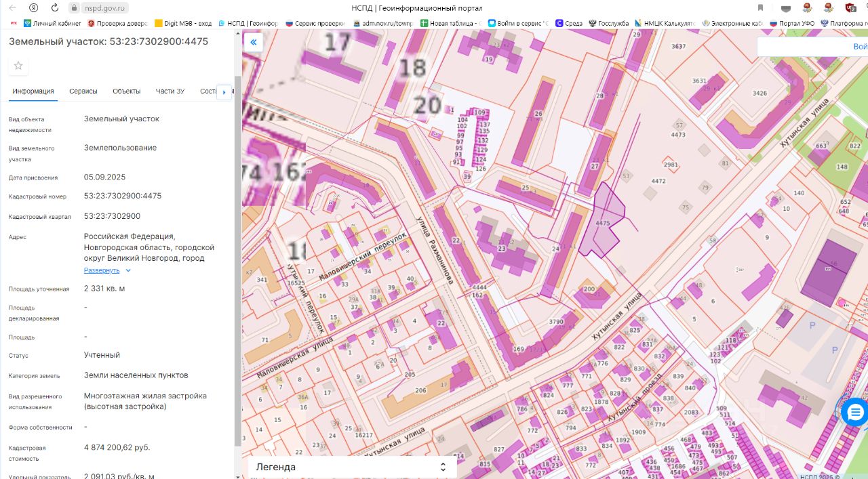868x479 pixels.
Task: Open the blue chat support bubble
Action: tap(854, 412)
